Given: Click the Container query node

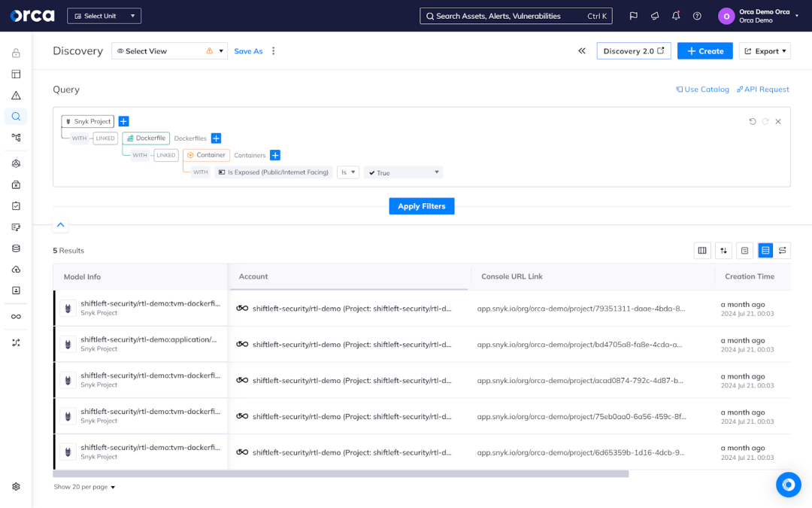Looking at the screenshot, I should (206, 155).
